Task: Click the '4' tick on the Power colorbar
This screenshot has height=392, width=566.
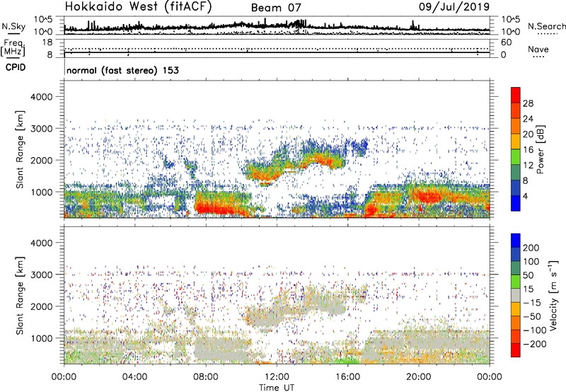Action: tap(525, 196)
